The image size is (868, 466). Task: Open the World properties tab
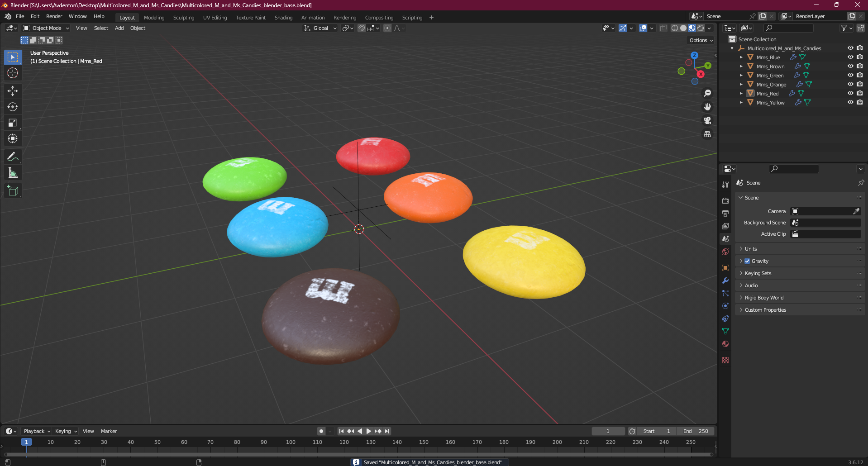tap(725, 252)
